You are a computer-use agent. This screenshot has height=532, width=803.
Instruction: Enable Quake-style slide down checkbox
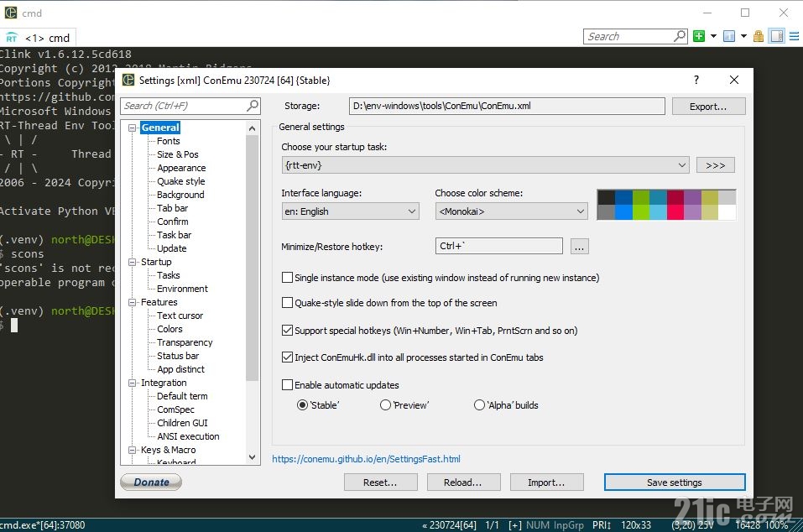[287, 303]
